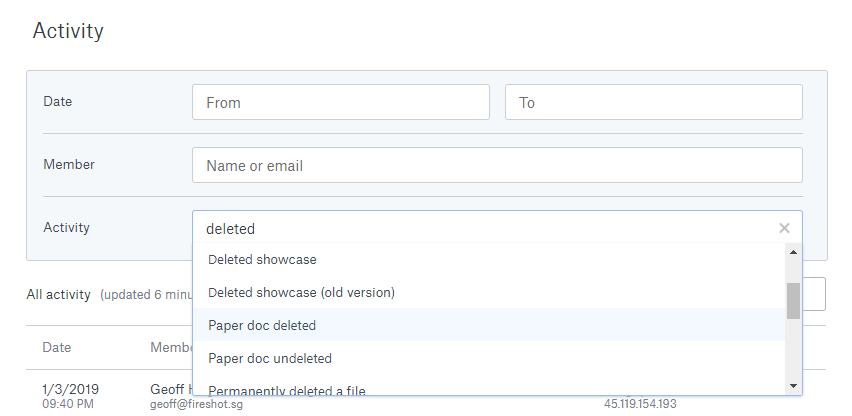Image resolution: width=852 pixels, height=416 pixels.
Task: Select the 'Deleted showcase' option
Action: tap(262, 260)
